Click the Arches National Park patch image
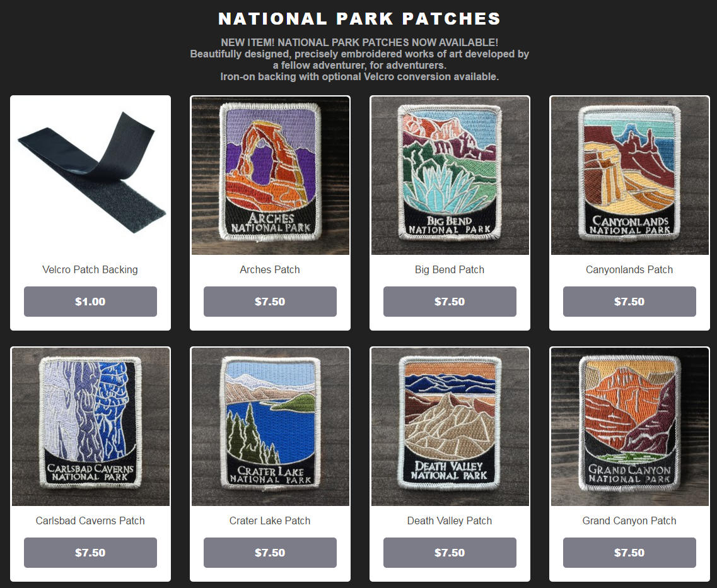The image size is (717, 588). 271,176
